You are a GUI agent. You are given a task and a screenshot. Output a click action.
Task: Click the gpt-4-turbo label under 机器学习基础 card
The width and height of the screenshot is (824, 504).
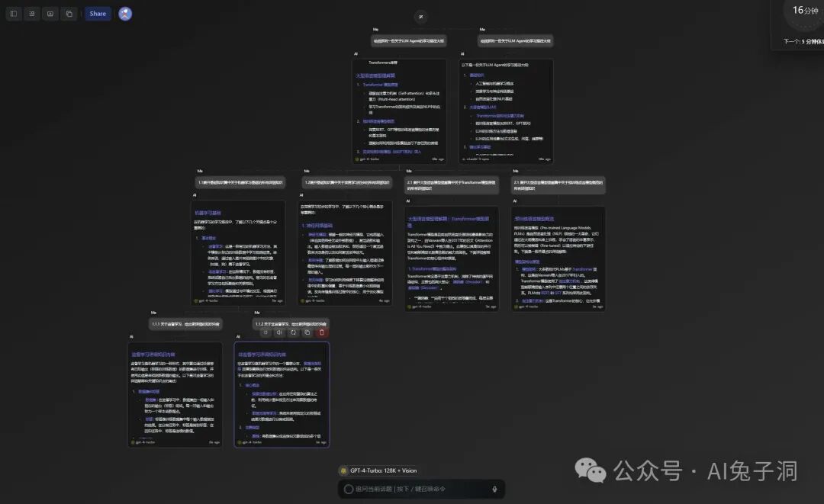(x=208, y=301)
